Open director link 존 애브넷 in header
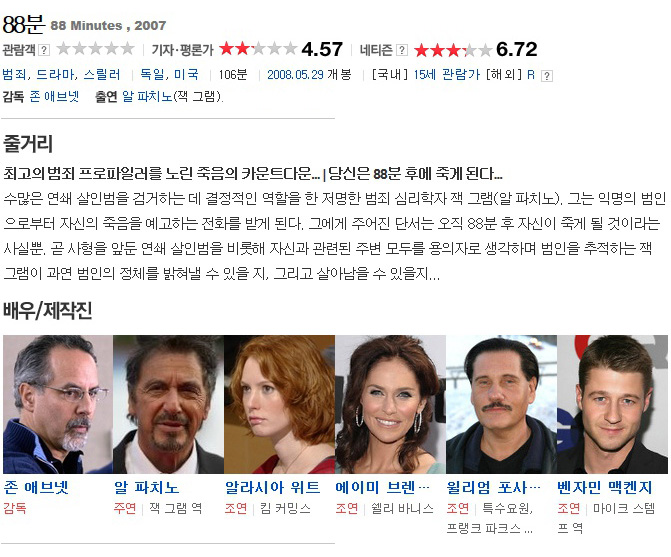This screenshot has height=557, width=671. [54, 97]
